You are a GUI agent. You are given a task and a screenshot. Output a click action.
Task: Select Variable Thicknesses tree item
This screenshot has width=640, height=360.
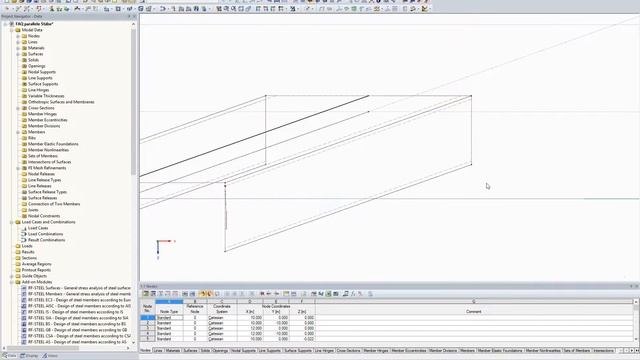pyautogui.click(x=46, y=96)
